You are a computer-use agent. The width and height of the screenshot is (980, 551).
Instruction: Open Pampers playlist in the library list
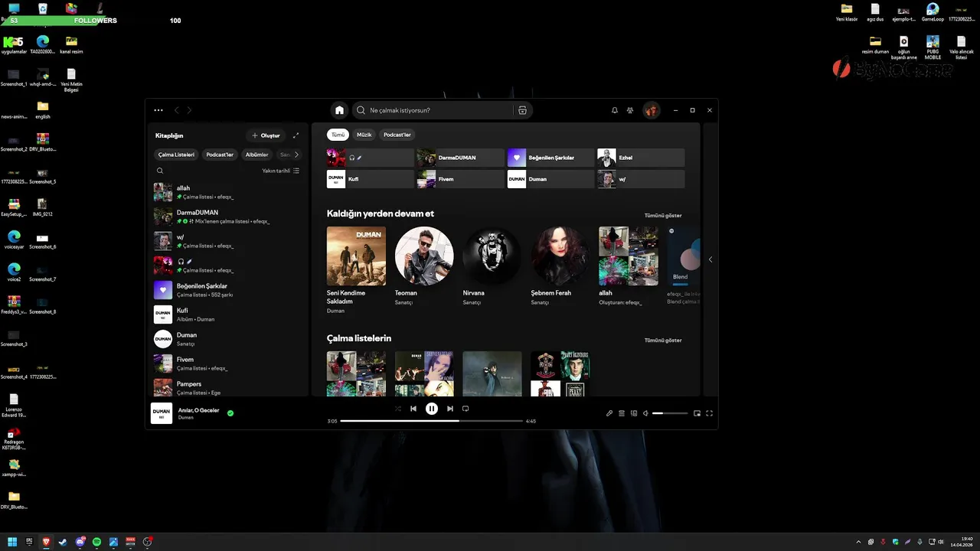228,387
